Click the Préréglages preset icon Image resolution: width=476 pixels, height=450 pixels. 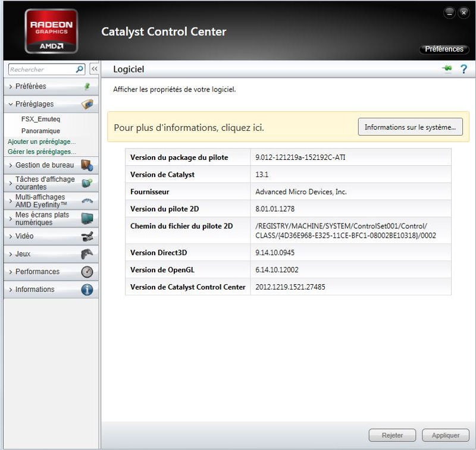tap(87, 104)
